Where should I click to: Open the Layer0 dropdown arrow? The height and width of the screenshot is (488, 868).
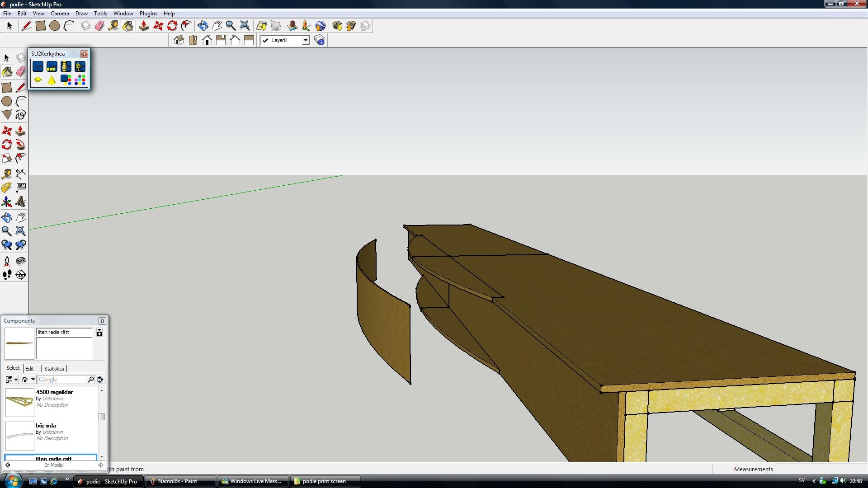pyautogui.click(x=306, y=40)
